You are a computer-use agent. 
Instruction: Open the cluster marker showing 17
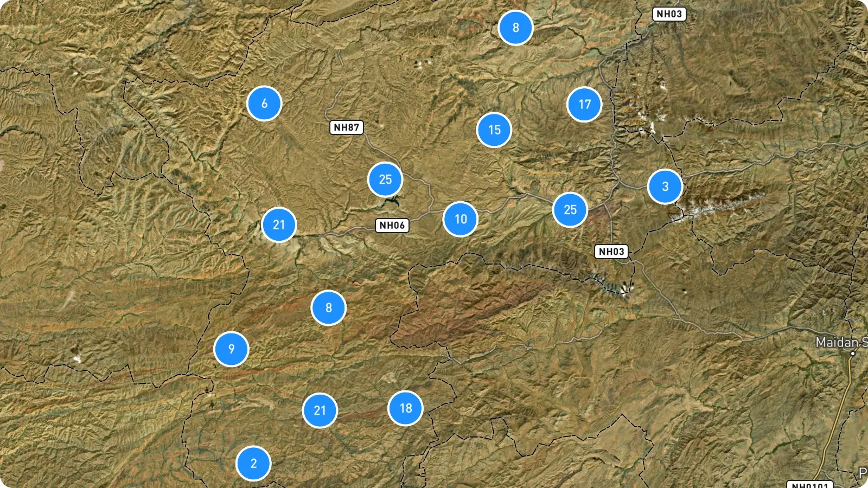pos(584,104)
